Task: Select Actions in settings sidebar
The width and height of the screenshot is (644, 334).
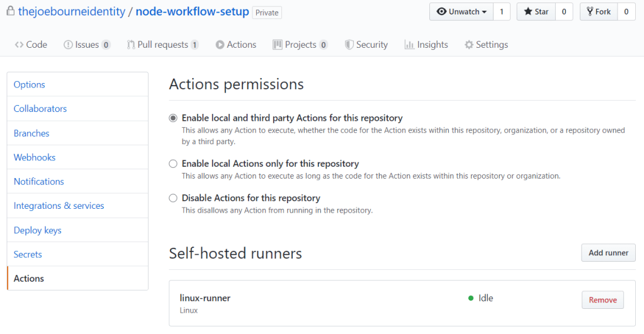Action: (77, 278)
